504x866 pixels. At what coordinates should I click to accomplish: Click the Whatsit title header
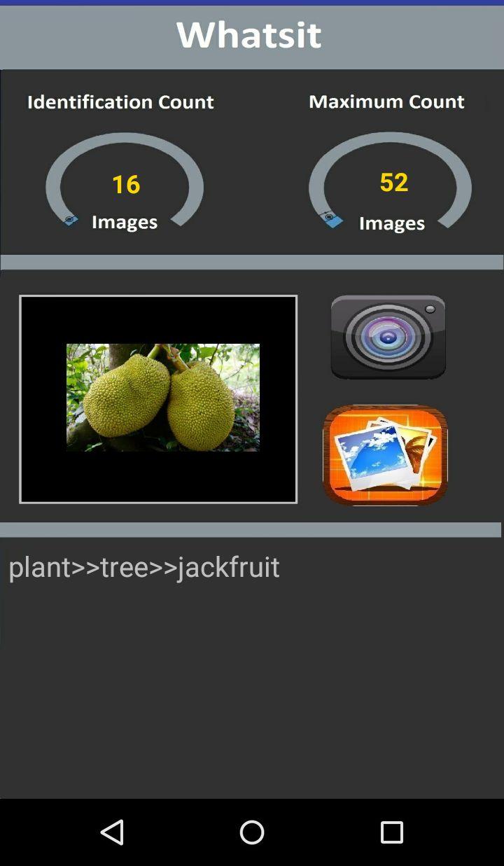pos(248,35)
